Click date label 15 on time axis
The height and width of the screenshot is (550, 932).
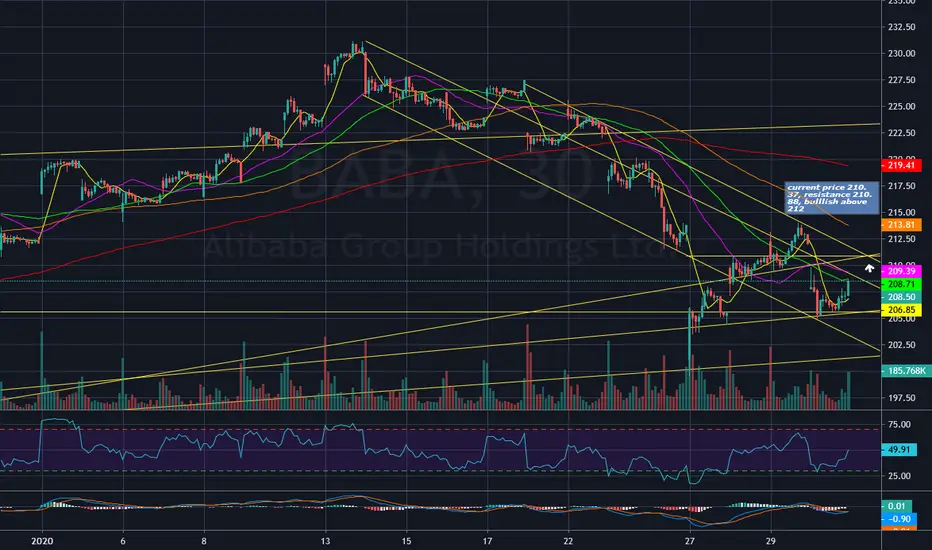click(406, 541)
